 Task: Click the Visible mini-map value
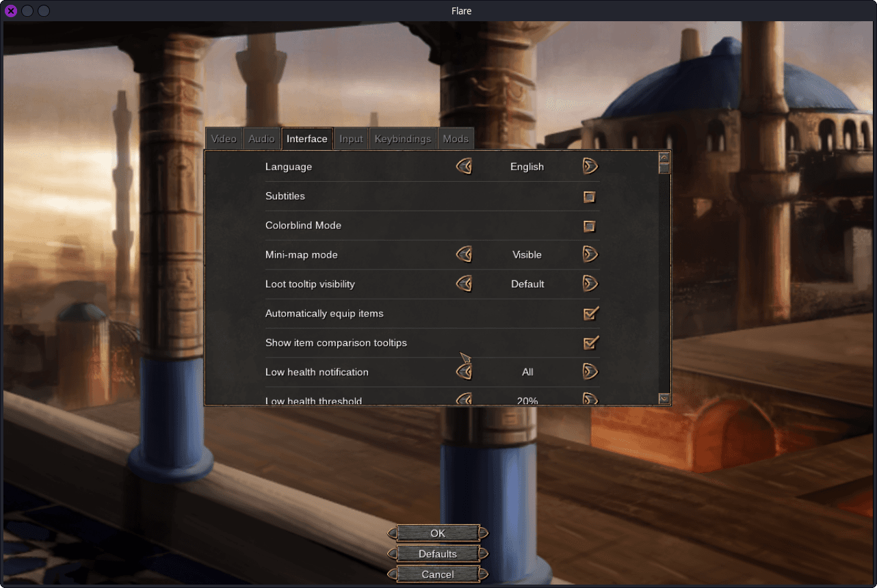click(x=527, y=255)
